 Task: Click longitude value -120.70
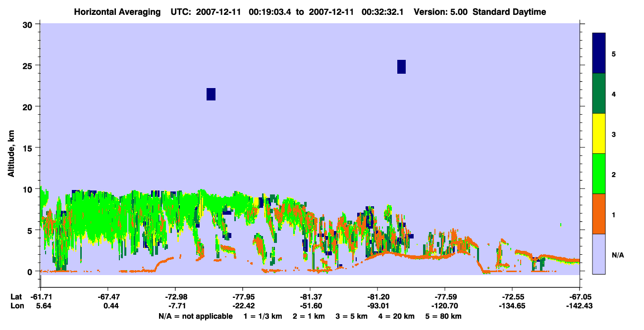tap(444, 306)
